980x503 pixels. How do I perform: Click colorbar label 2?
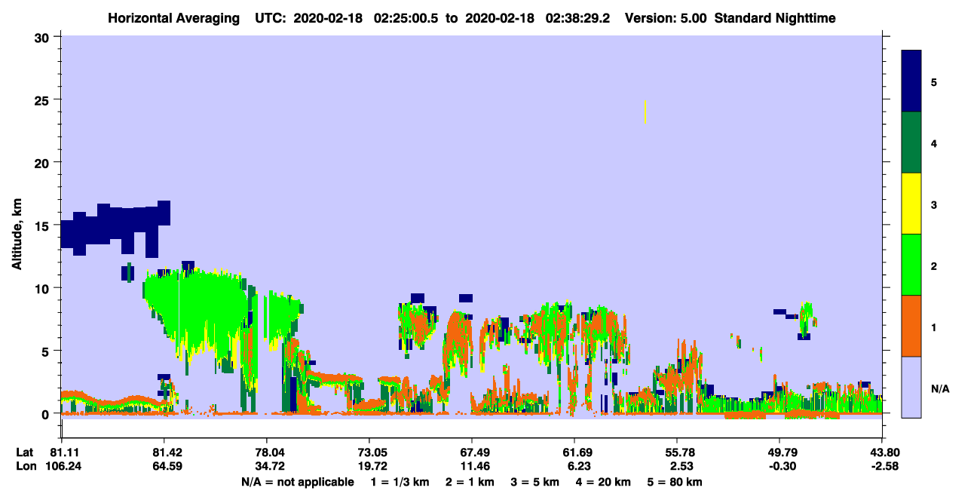[933, 265]
